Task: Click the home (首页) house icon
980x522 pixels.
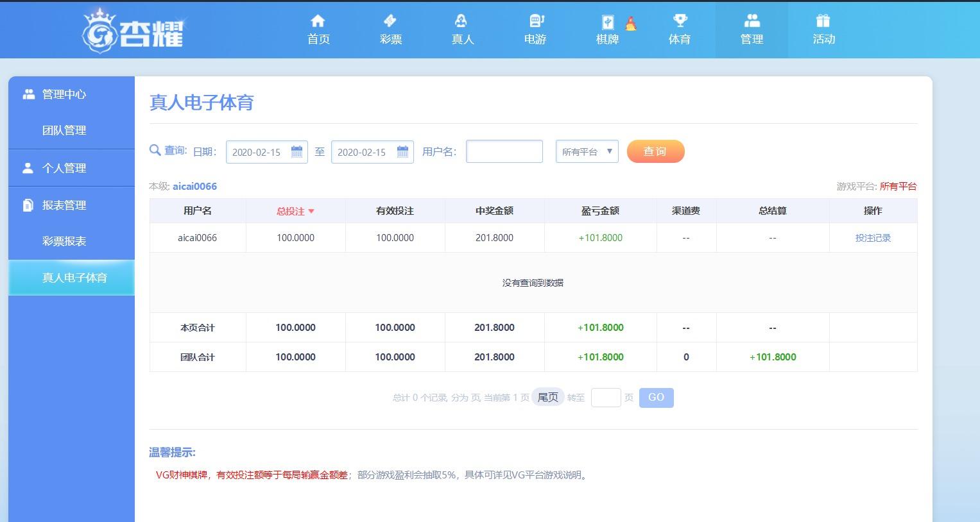Action: 318,21
